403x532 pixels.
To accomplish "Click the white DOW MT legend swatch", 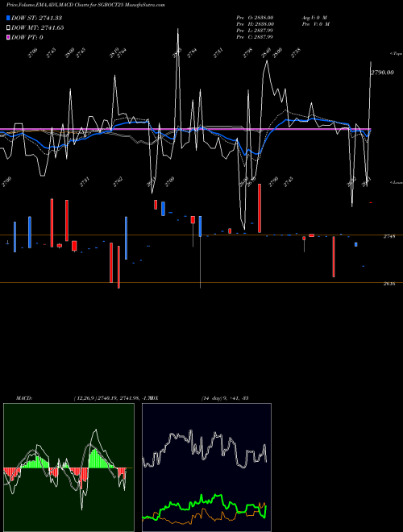I will pos(9,28).
